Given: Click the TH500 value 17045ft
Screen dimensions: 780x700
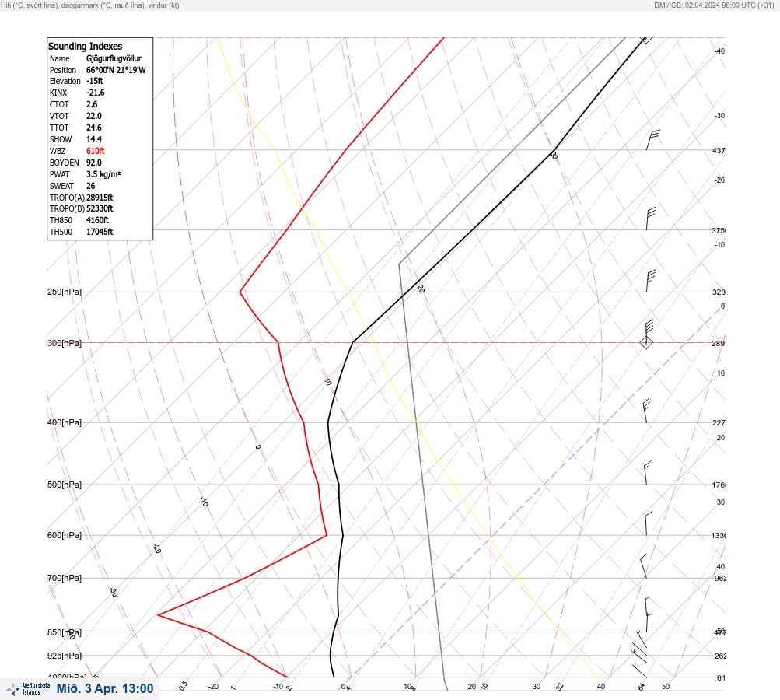Looking at the screenshot, I should pos(100,232).
